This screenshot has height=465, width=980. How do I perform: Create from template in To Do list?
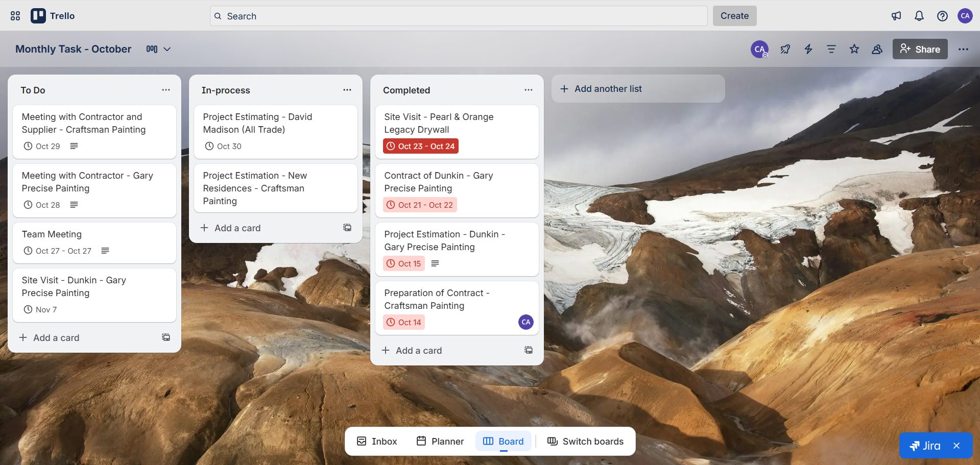point(166,337)
